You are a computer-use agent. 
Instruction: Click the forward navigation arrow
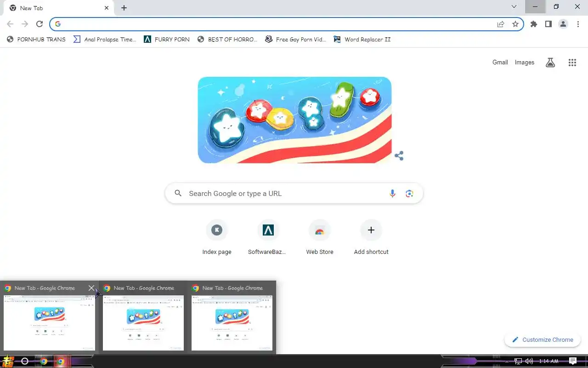pos(25,24)
